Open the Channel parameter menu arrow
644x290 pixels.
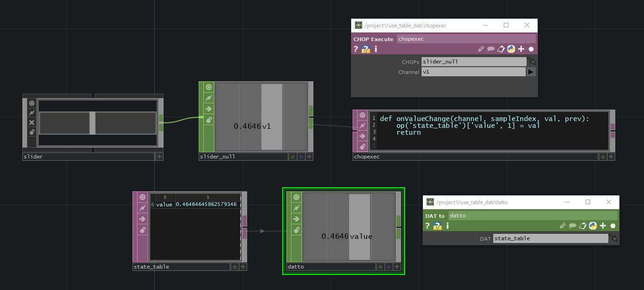[531, 72]
